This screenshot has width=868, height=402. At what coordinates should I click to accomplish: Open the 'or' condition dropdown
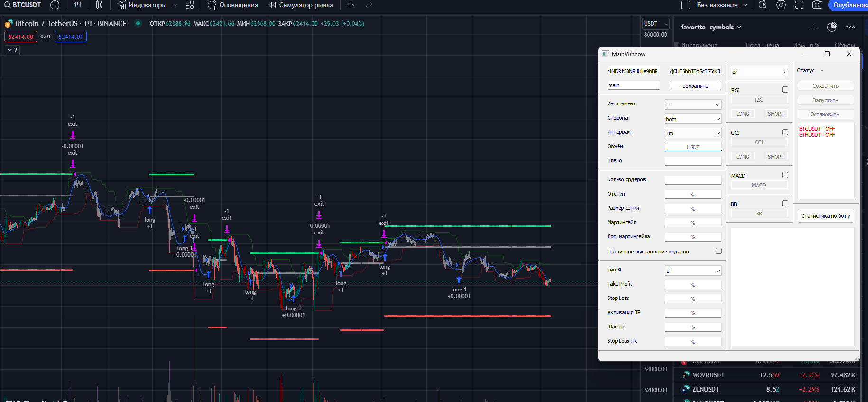click(759, 71)
